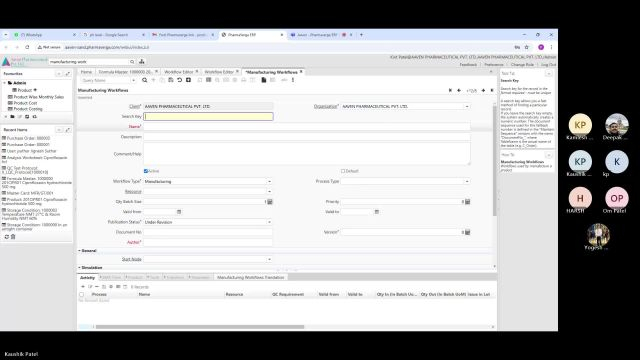Image resolution: width=640 pixels, height=360 pixels.
Task: Open Product Costing favourite
Action: tap(28, 109)
